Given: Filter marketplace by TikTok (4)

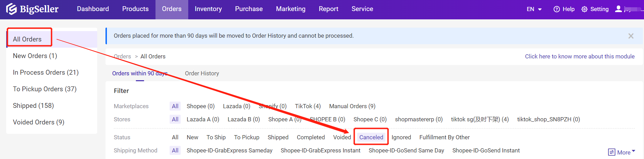Looking at the screenshot, I should pyautogui.click(x=308, y=106).
